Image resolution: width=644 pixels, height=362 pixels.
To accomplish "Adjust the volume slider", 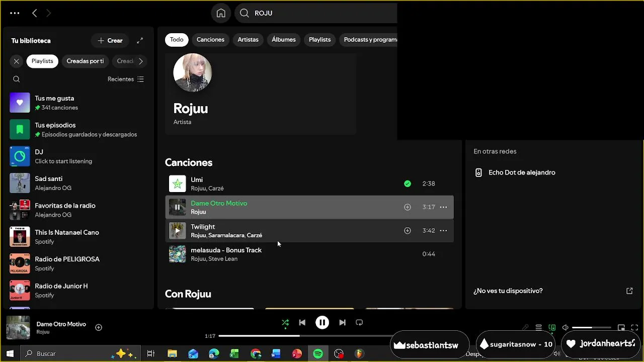I will (592, 327).
